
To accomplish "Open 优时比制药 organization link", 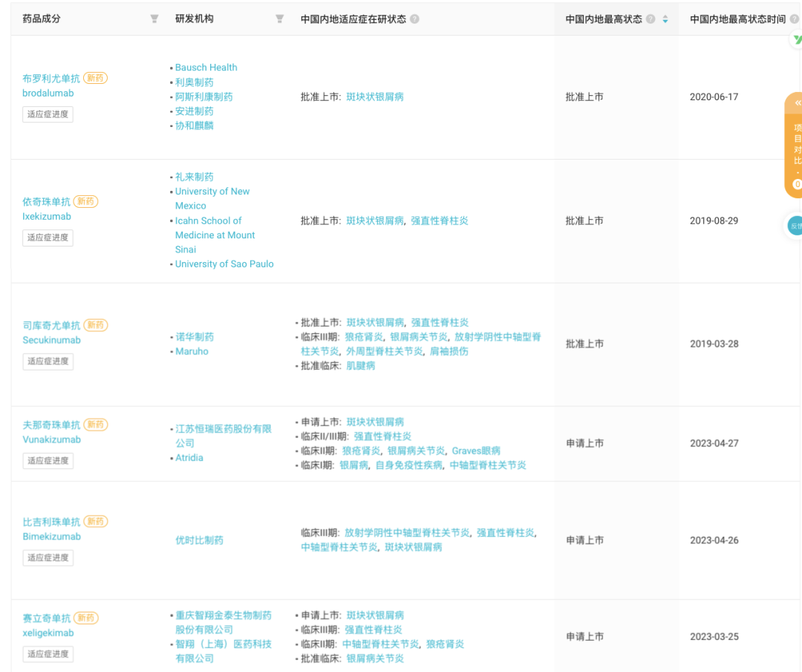I will (200, 540).
